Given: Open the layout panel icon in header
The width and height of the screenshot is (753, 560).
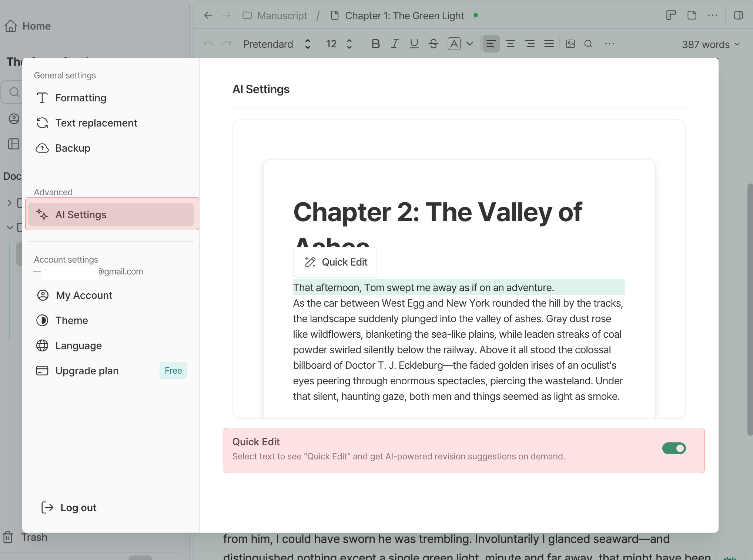Looking at the screenshot, I should pyautogui.click(x=671, y=15).
